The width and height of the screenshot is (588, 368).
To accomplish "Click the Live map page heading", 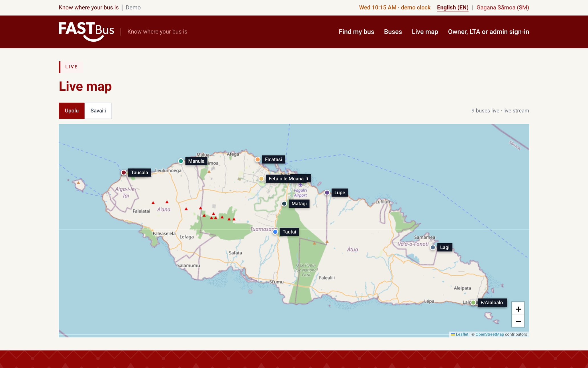I will click(x=85, y=86).
